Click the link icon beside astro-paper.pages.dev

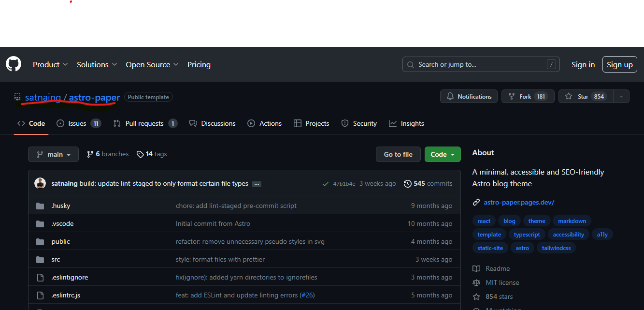click(x=476, y=203)
